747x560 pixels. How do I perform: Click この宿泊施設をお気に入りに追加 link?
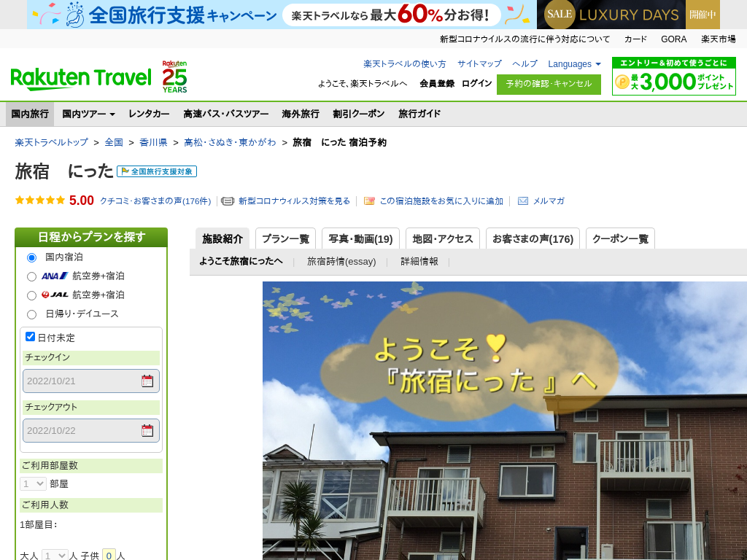click(x=441, y=201)
